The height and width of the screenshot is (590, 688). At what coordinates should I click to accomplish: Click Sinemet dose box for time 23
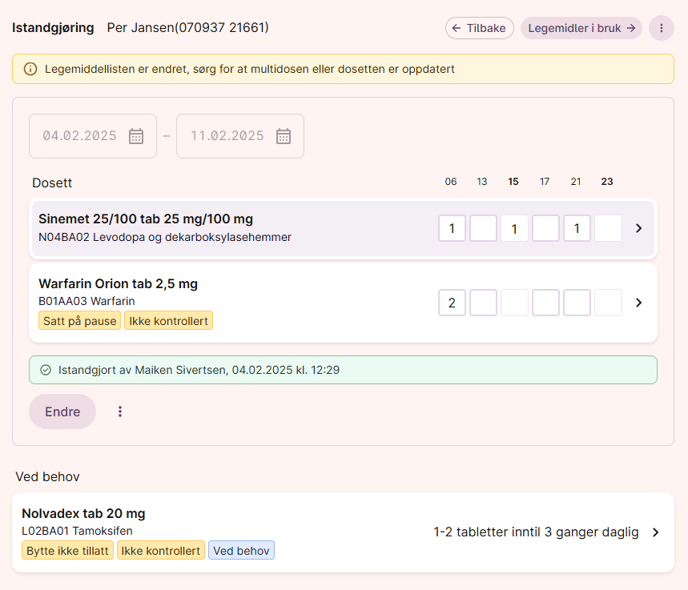click(608, 228)
